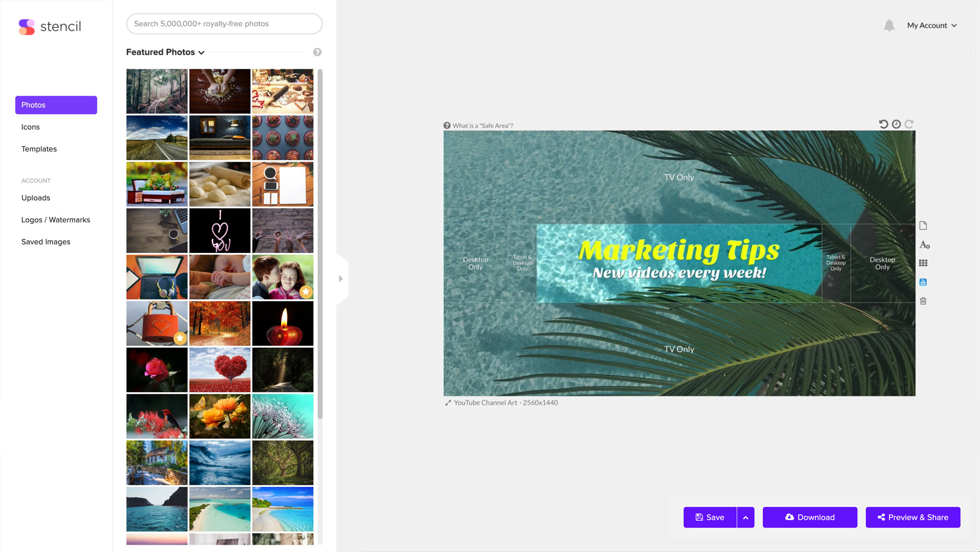
Task: Go to Uploads
Action: (x=36, y=198)
